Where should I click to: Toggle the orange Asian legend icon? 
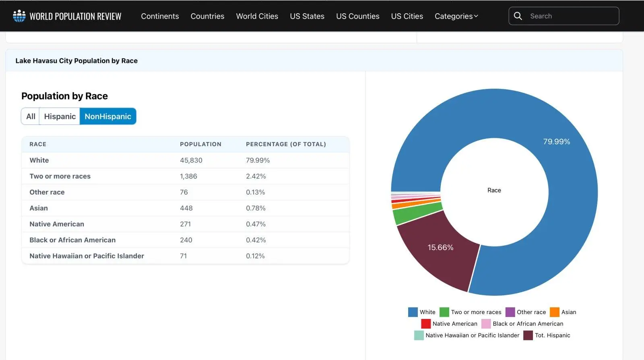555,312
